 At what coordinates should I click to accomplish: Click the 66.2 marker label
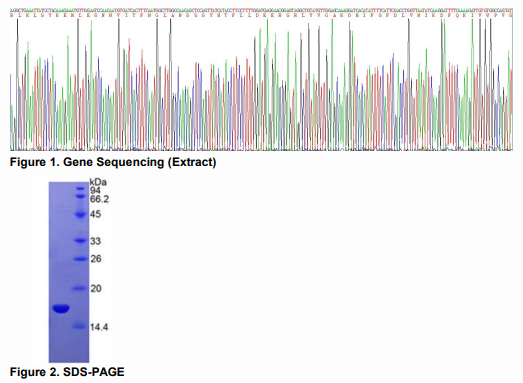tap(99, 199)
